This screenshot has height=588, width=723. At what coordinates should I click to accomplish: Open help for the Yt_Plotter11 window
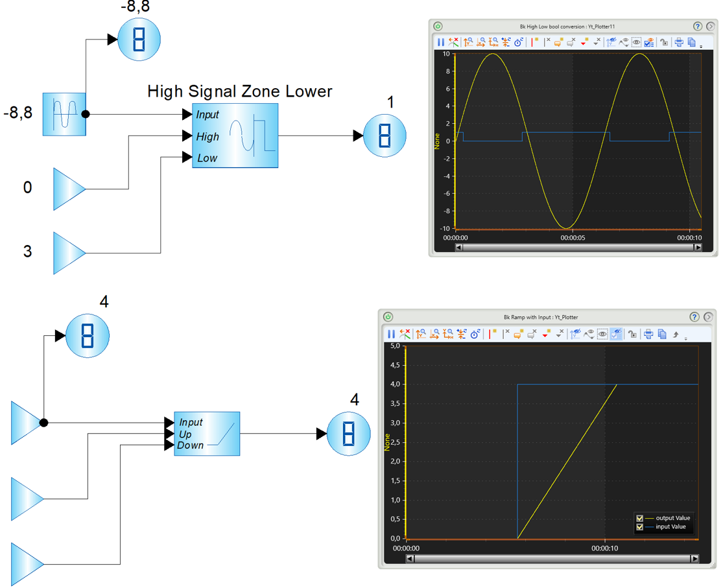pyautogui.click(x=698, y=27)
